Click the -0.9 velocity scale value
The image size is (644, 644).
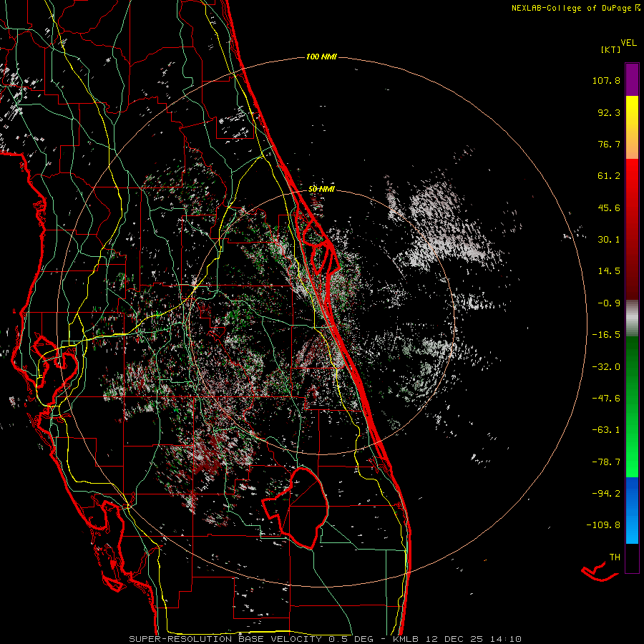point(609,303)
